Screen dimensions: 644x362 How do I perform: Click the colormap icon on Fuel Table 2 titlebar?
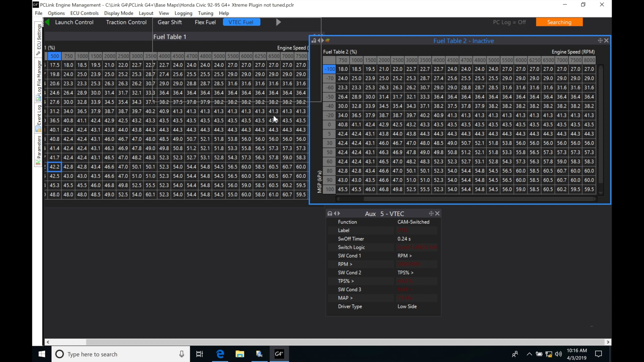[328, 40]
